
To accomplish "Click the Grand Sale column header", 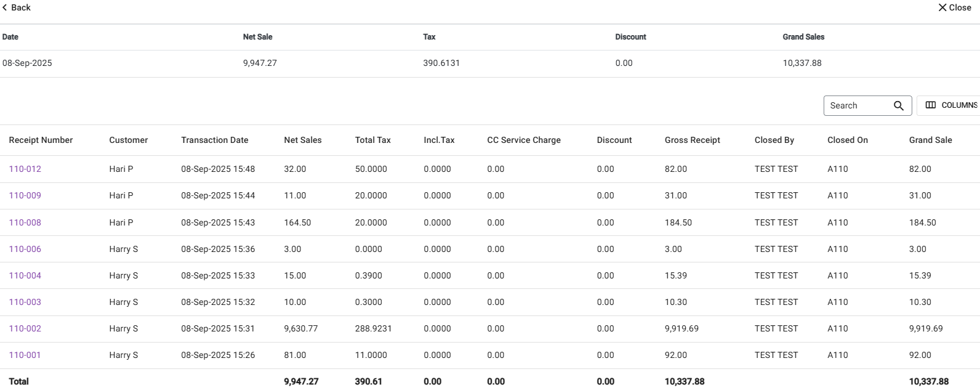I will [930, 140].
